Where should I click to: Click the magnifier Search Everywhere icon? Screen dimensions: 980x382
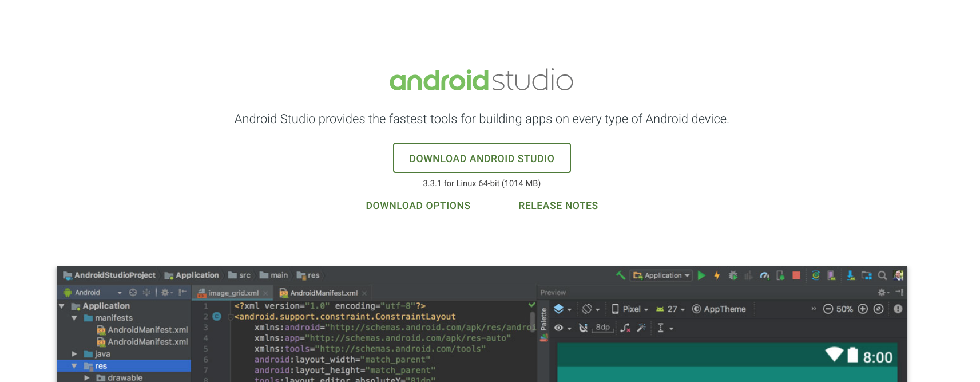click(882, 275)
